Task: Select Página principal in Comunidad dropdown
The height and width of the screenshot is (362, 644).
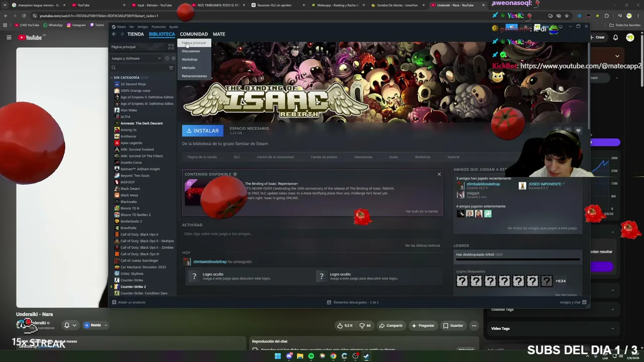Action: point(194,43)
